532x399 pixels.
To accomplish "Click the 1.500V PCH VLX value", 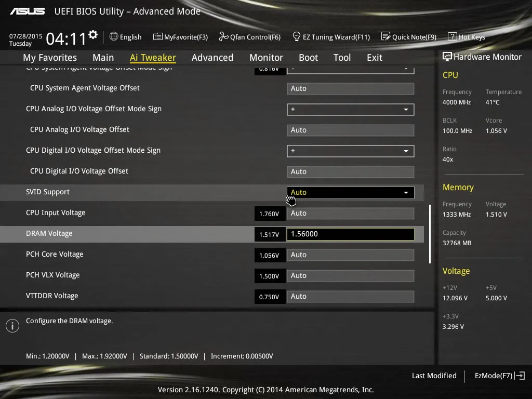I will [x=270, y=276].
